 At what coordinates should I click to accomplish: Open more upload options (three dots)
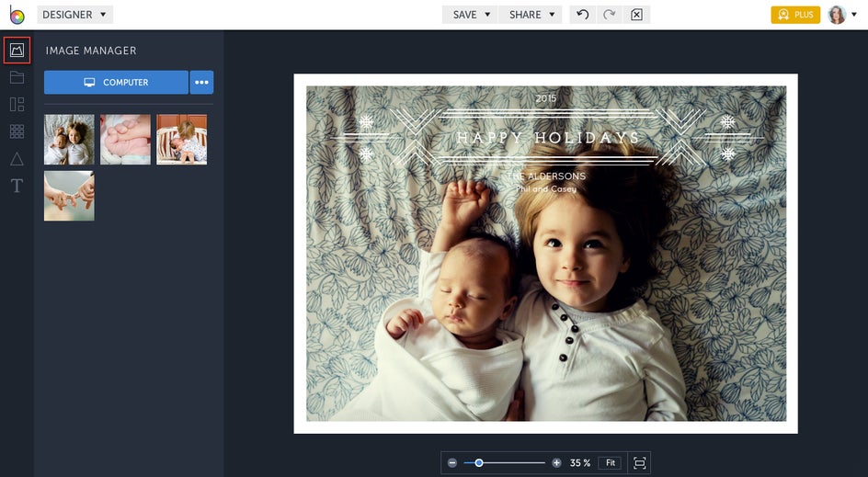201,83
